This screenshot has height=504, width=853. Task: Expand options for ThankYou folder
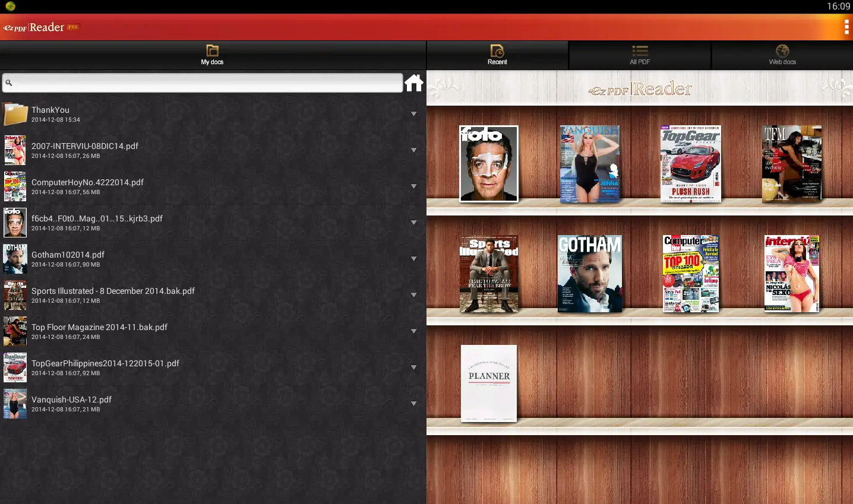[x=414, y=114]
